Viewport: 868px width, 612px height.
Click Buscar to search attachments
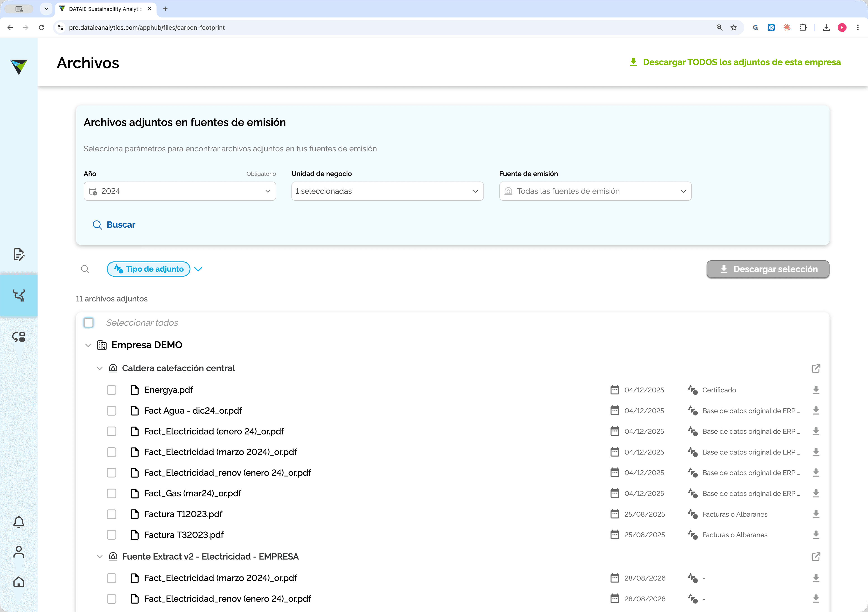tap(114, 225)
